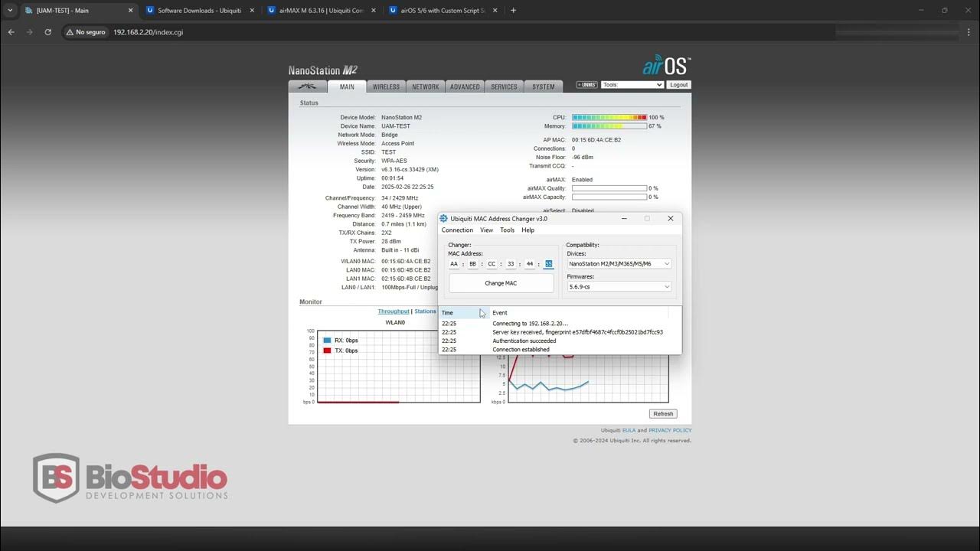Click the Time column header in log
This screenshot has width=980, height=551.
pyautogui.click(x=464, y=312)
